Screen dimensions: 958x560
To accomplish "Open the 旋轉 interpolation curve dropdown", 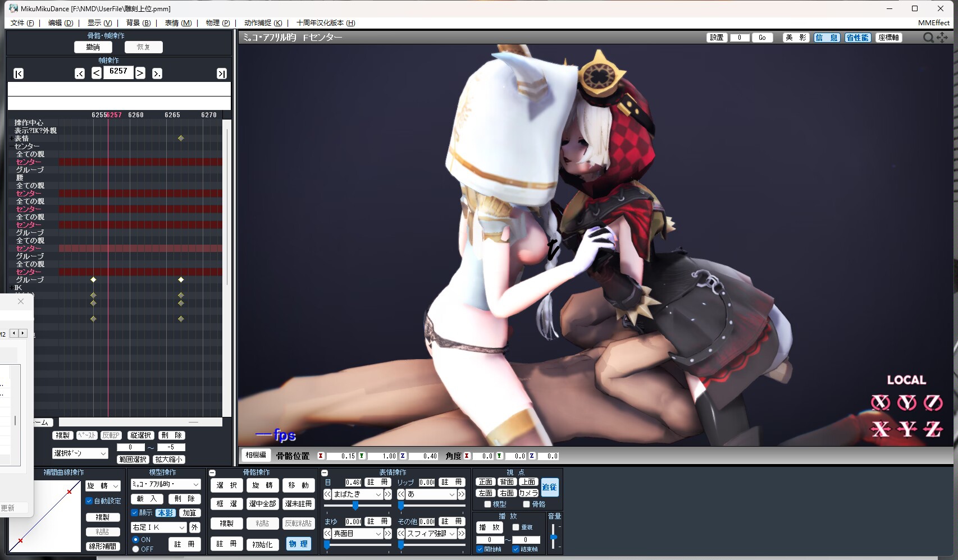I will tap(103, 486).
